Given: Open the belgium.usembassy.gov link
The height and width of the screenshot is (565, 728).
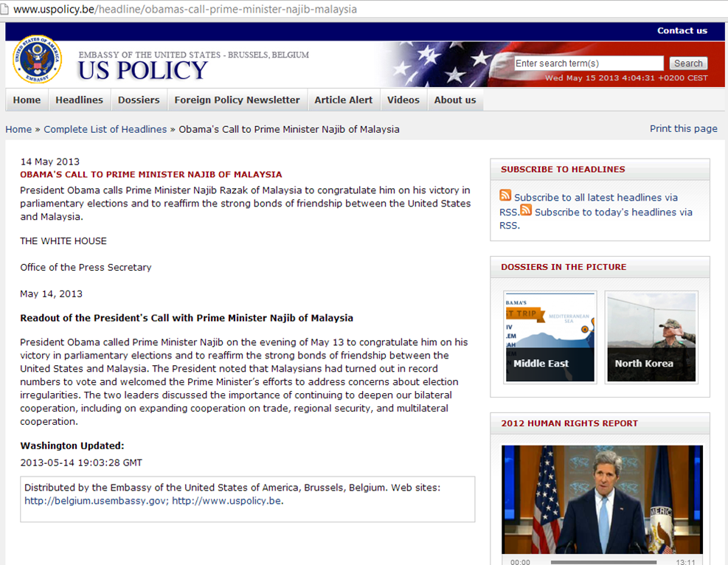Looking at the screenshot, I should click(95, 501).
